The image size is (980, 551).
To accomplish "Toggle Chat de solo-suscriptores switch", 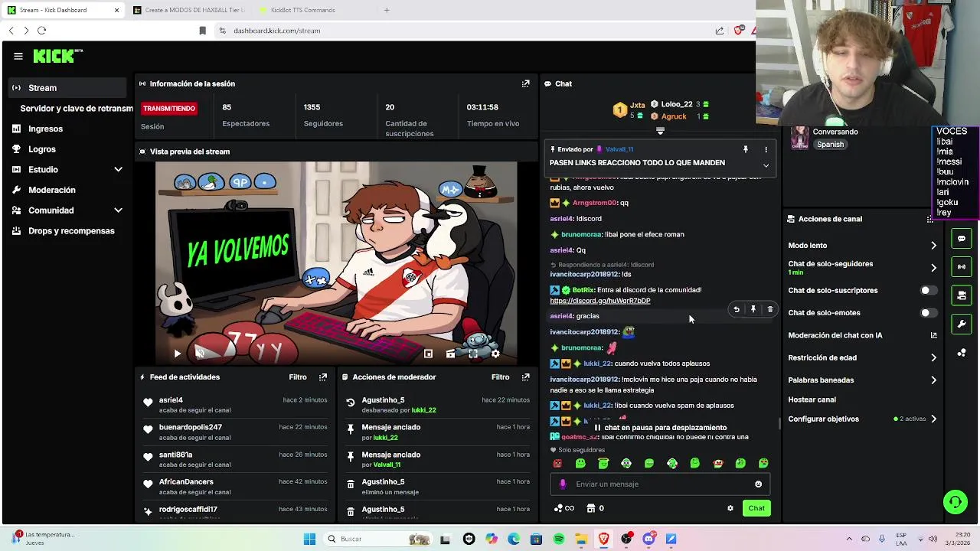I will [x=927, y=290].
